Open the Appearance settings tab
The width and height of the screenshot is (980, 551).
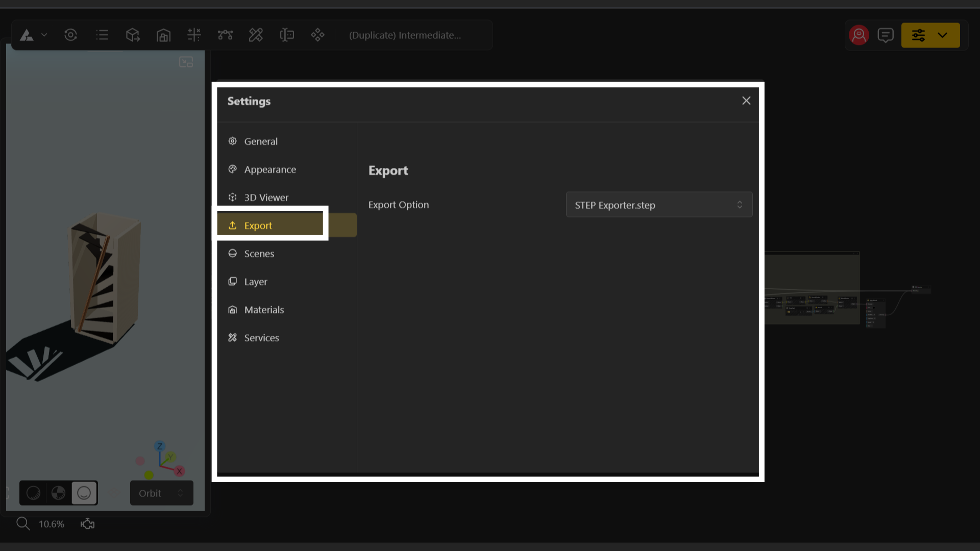pos(269,169)
